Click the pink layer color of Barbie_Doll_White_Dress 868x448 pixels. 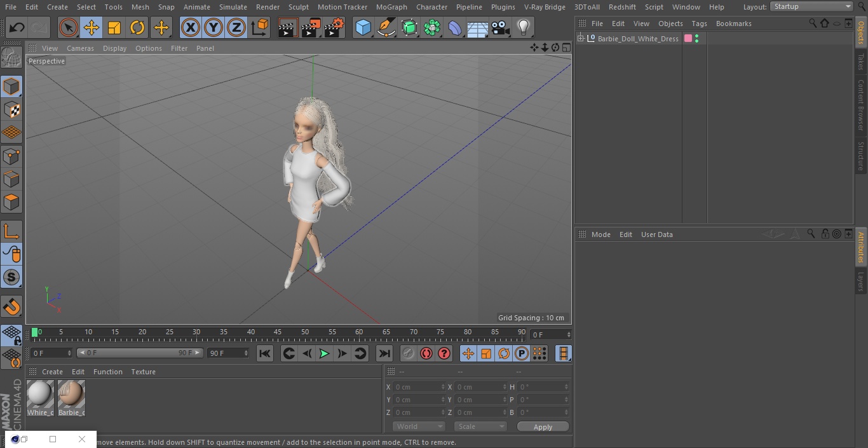[688, 39]
